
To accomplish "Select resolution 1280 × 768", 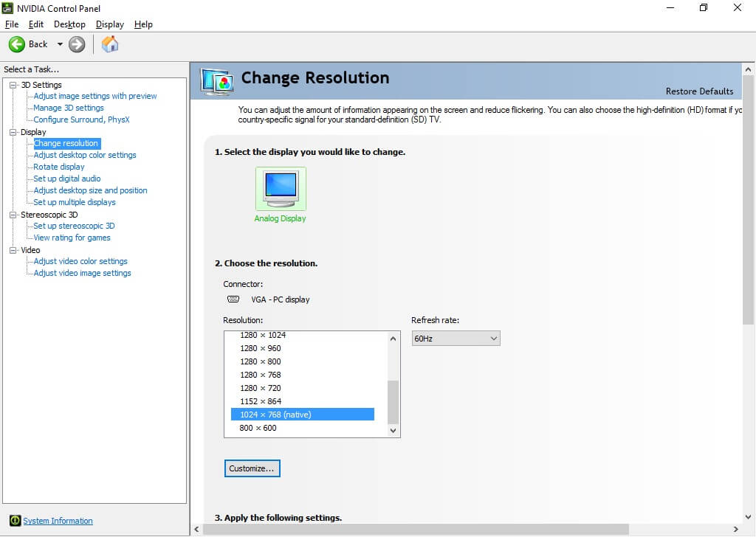I will [261, 375].
